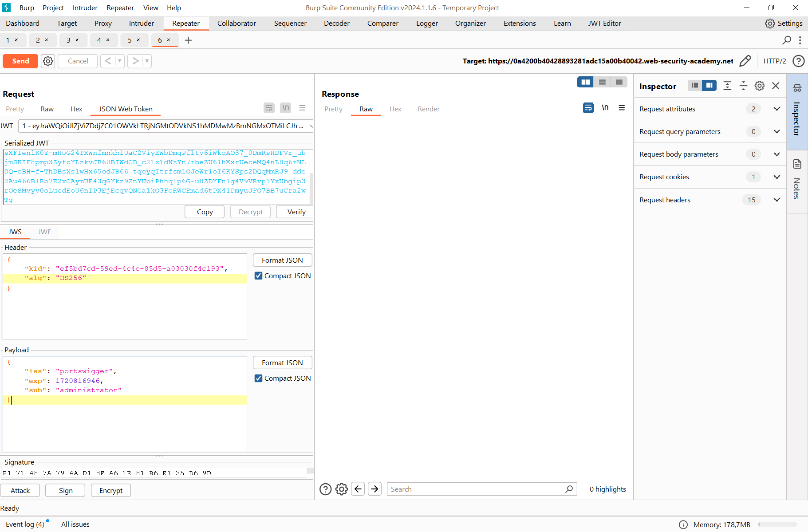Expand all Inspector sections
This screenshot has width=808, height=532.
727,86
